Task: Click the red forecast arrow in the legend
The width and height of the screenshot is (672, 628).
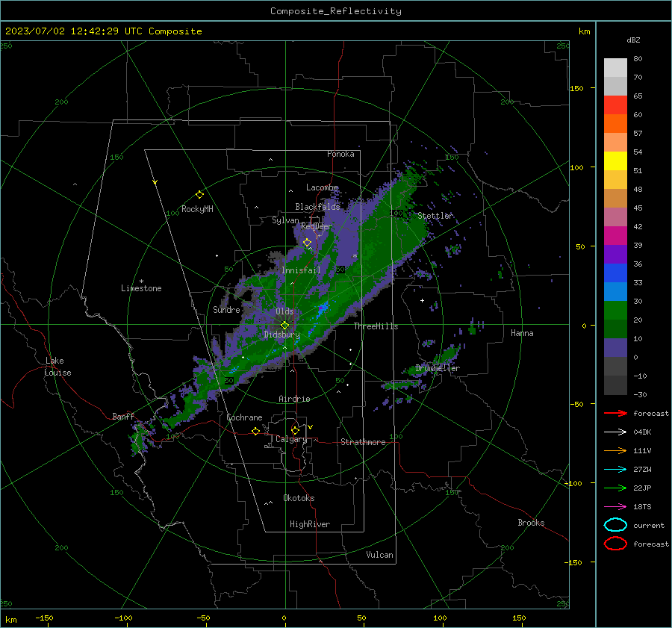Action: point(615,413)
